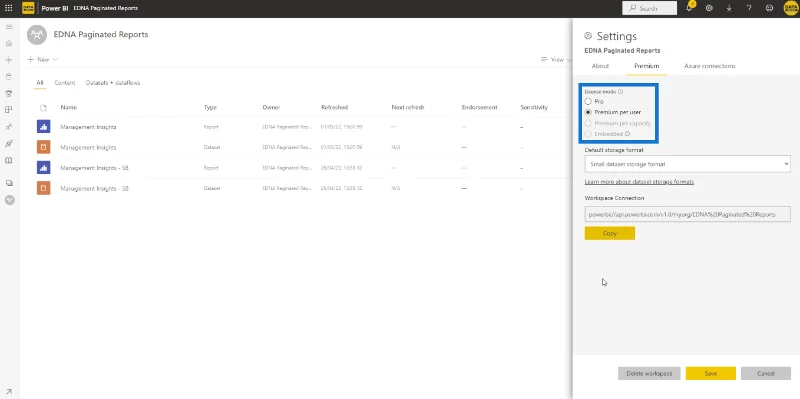The height and width of the screenshot is (399, 800).
Task: Select the Pro license radio button
Action: [588, 102]
